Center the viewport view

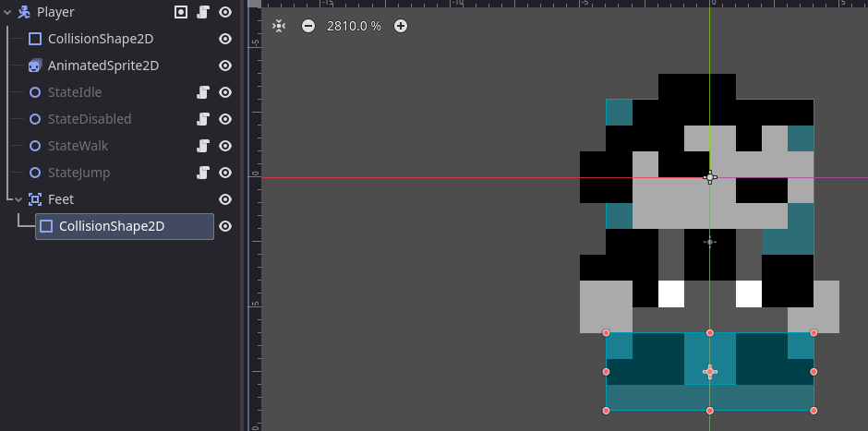(x=279, y=26)
